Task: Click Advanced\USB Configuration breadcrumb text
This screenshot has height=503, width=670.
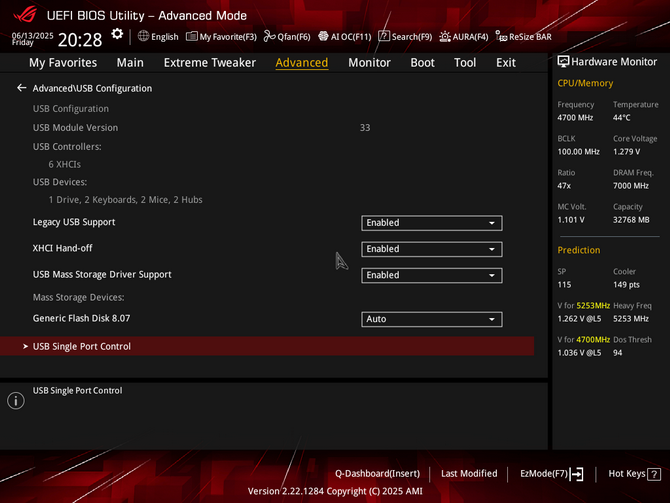Action: point(92,88)
